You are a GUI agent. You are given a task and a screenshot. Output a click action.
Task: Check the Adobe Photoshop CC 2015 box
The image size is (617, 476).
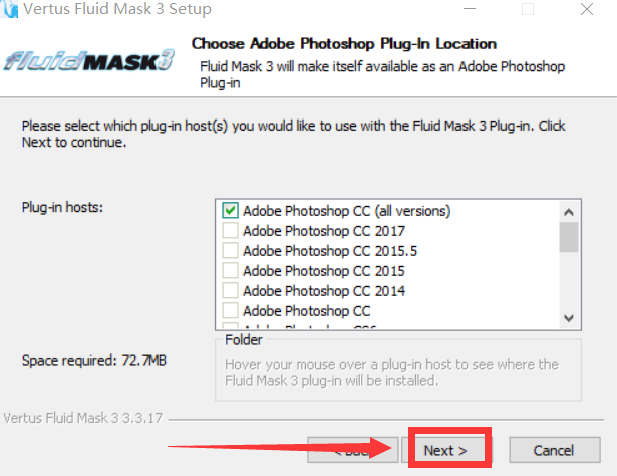click(230, 271)
